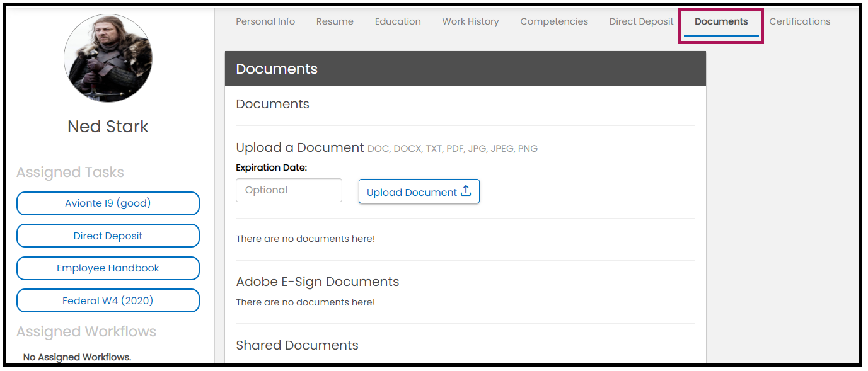Switch to the Certifications tab
Image resolution: width=868 pixels, height=371 pixels.
(x=799, y=21)
